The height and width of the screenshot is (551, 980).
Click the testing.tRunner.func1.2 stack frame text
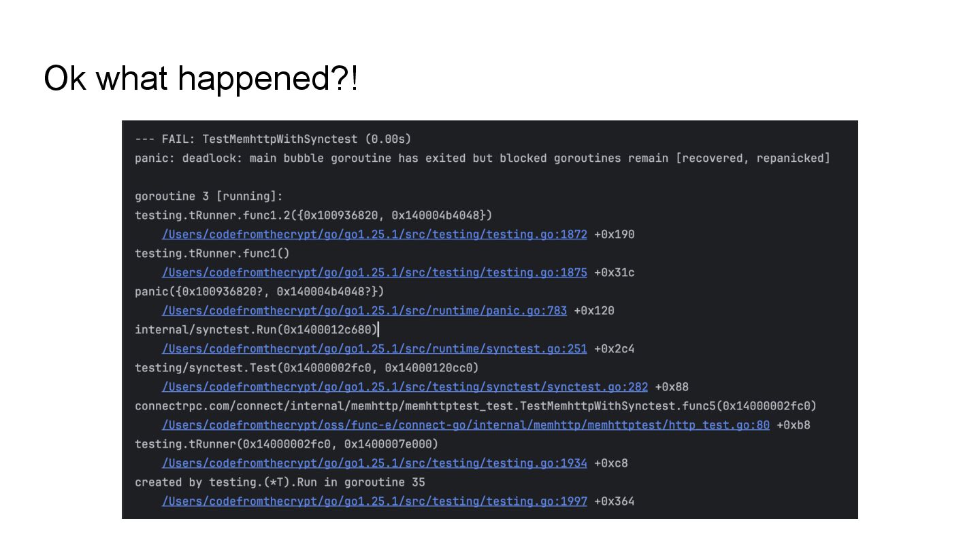(x=314, y=216)
